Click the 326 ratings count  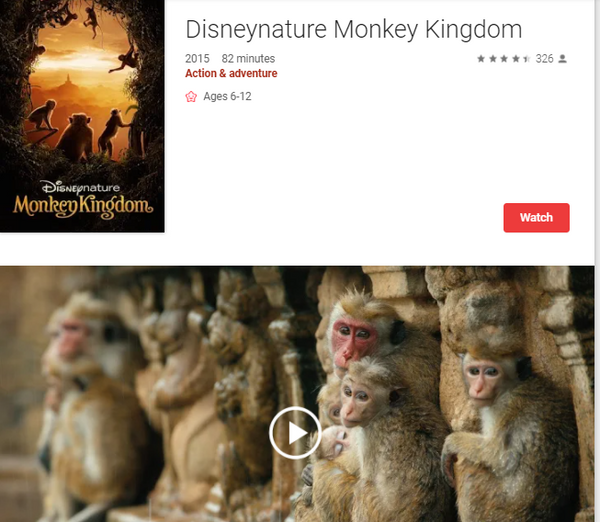[x=544, y=59]
